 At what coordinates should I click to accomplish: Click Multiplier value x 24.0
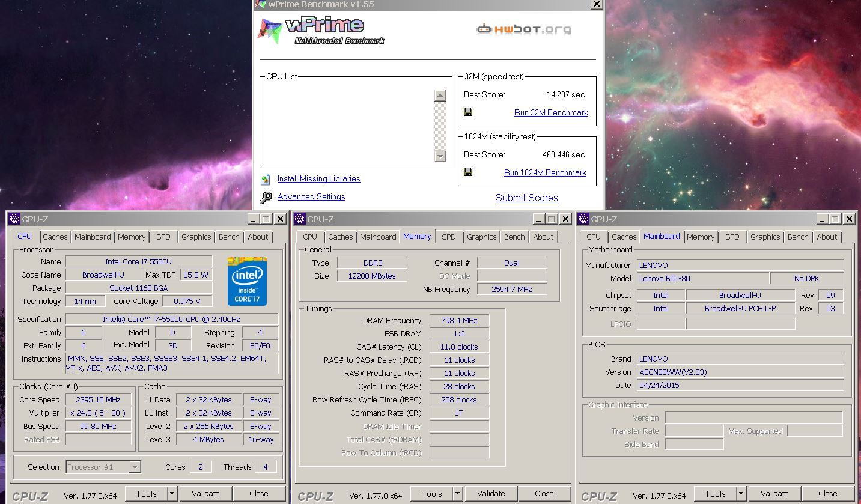99,413
